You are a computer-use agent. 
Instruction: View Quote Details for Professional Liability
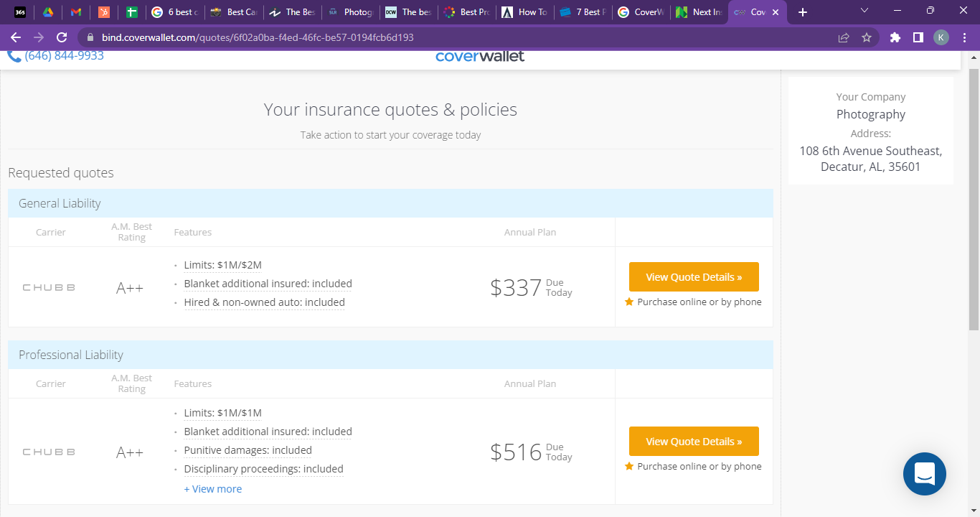tap(693, 442)
